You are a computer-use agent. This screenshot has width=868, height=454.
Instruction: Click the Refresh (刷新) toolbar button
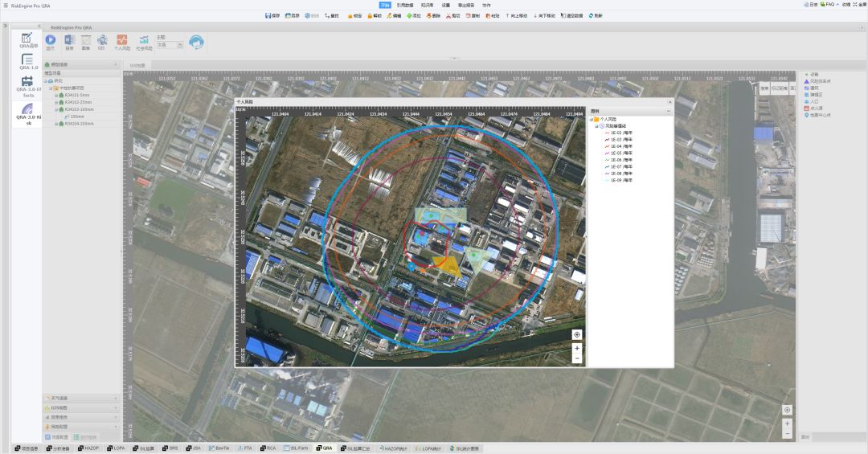(595, 15)
